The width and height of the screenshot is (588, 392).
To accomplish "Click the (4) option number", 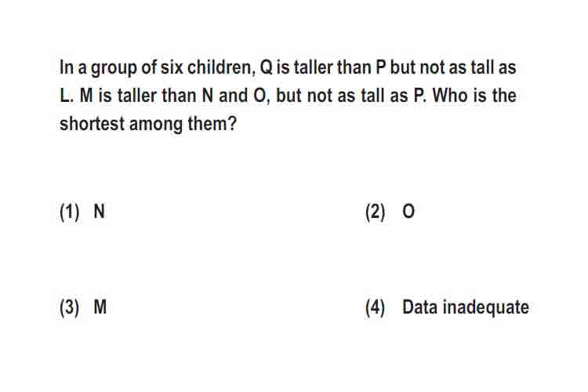I will click(375, 308).
